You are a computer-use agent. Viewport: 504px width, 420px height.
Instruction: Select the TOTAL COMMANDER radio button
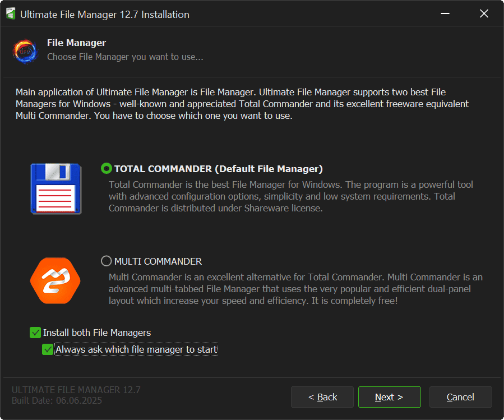point(106,169)
